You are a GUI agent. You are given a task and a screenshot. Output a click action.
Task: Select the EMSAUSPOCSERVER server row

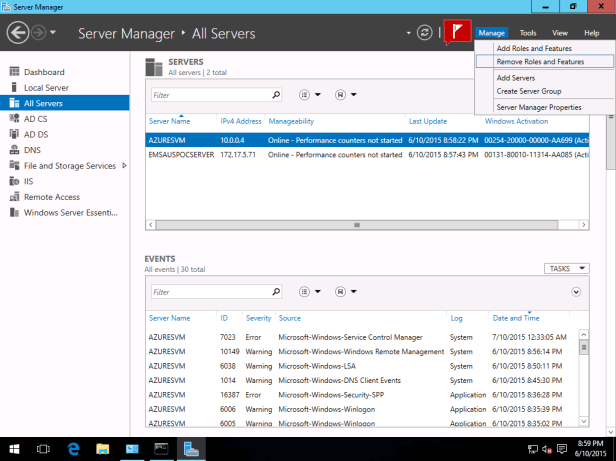pyautogui.click(x=180, y=155)
